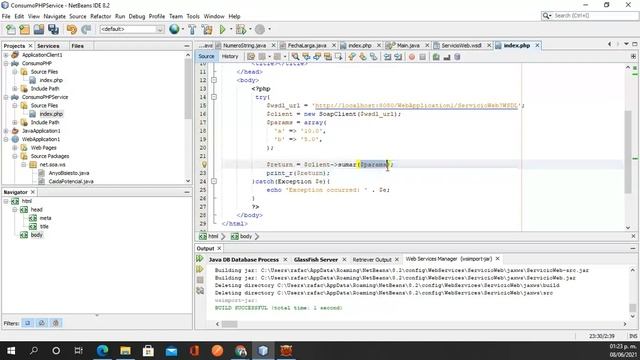Viewport: 640px width, 360px height.
Task: Click the Undo toolbar icon
Action: [71, 29]
